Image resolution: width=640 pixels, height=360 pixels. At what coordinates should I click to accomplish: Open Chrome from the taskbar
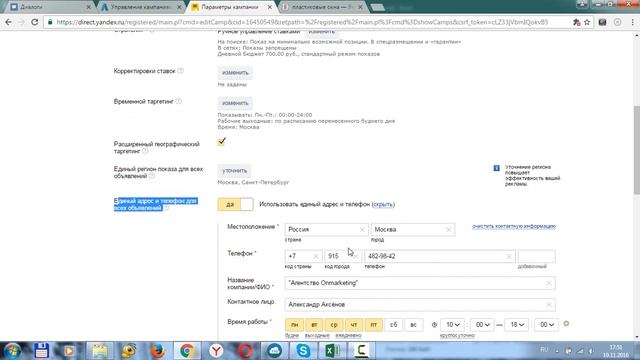[x=187, y=351]
